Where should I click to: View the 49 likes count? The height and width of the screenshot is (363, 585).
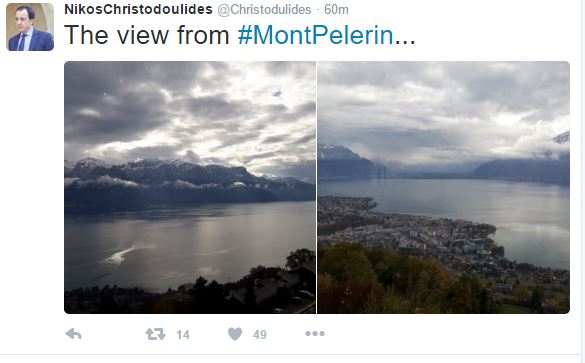point(260,335)
